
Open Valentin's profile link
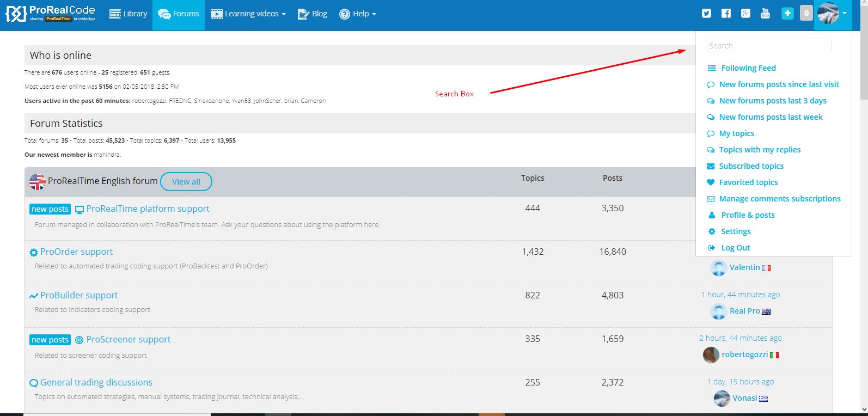coord(744,267)
